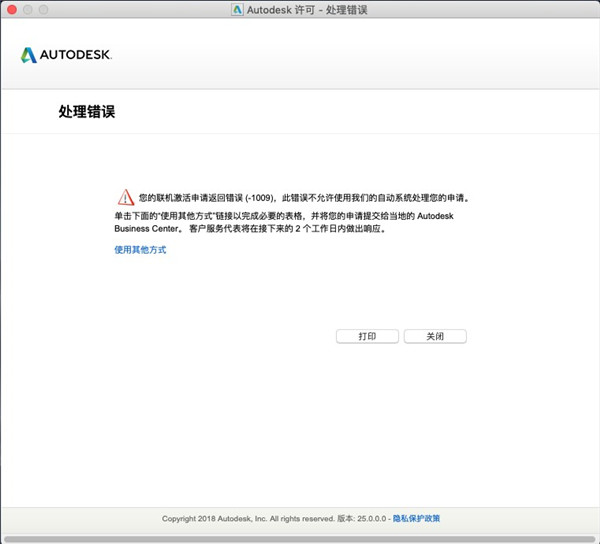
Task: Click the 单击下面的 instruction line
Action: click(x=284, y=216)
